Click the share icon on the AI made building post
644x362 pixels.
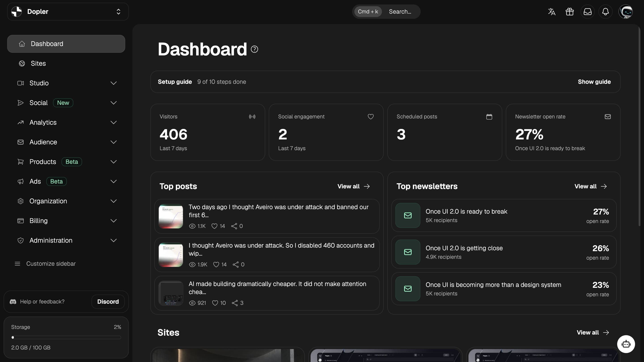(235, 303)
